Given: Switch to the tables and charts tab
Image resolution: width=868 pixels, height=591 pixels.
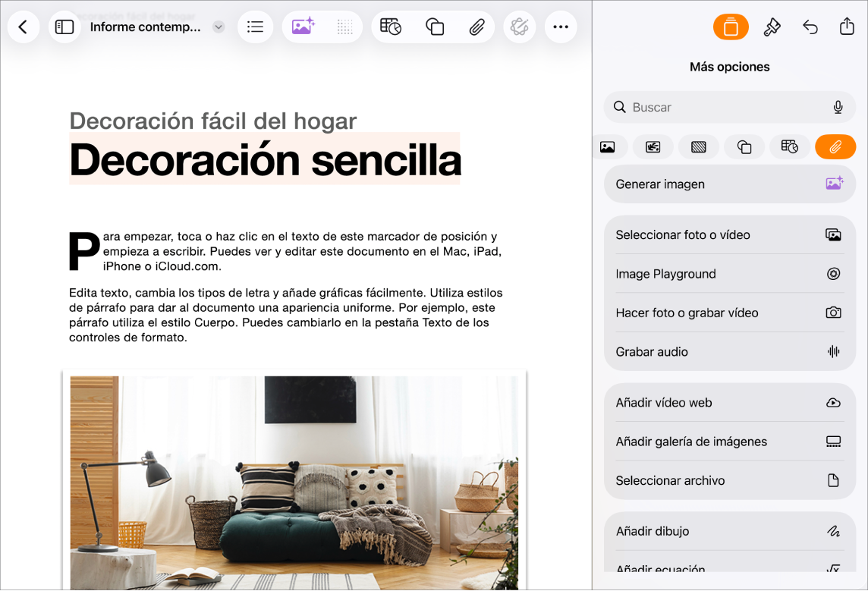Looking at the screenshot, I should [x=790, y=147].
